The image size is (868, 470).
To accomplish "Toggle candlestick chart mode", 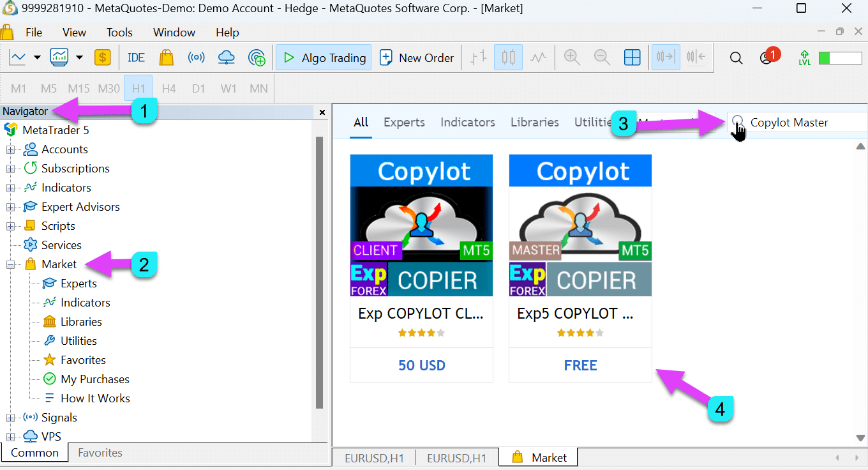I will (508, 57).
